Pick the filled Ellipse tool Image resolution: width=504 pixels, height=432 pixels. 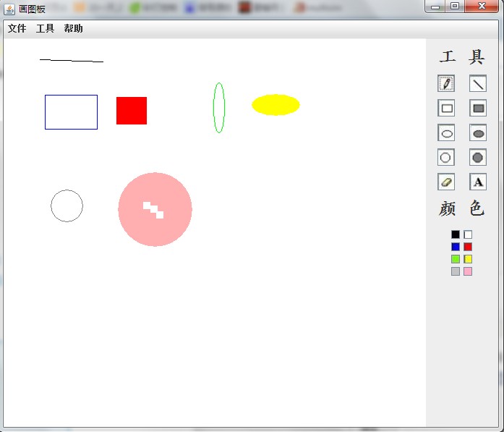click(478, 132)
